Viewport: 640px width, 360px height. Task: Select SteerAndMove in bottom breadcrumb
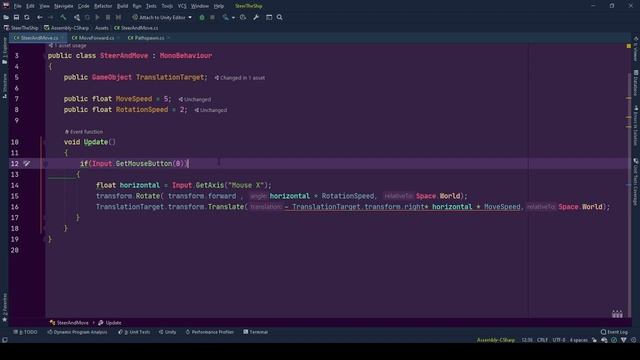[x=69, y=323]
